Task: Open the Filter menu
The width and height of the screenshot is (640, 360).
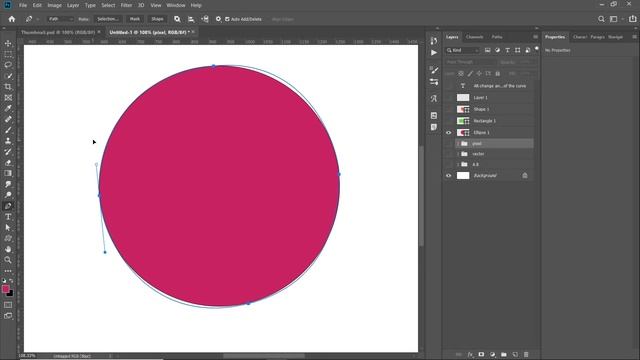Action: (x=126, y=5)
